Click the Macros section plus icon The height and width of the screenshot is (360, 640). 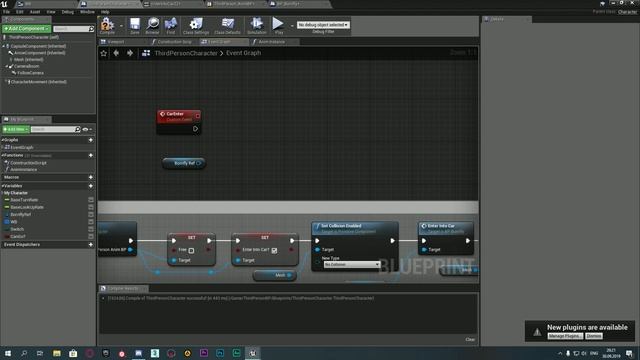91,177
